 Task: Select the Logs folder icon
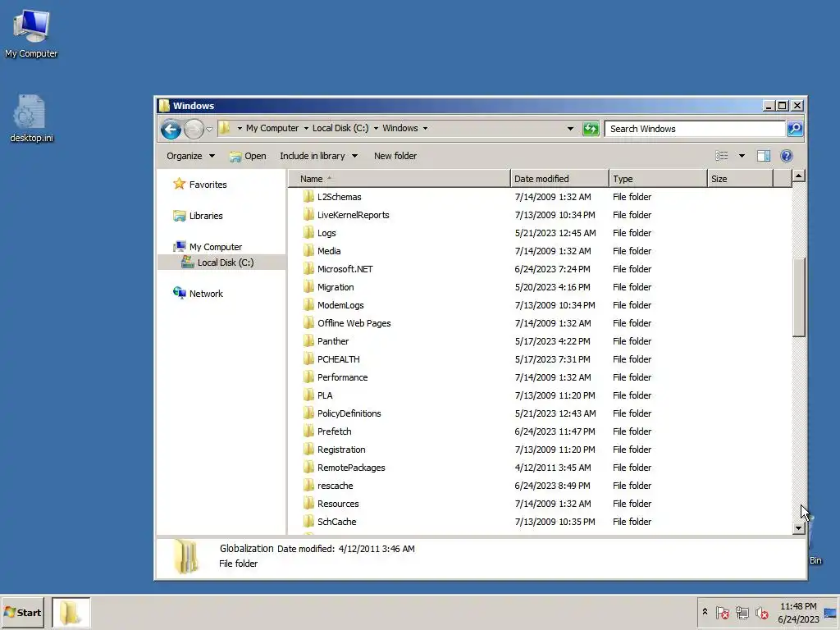[x=308, y=233]
